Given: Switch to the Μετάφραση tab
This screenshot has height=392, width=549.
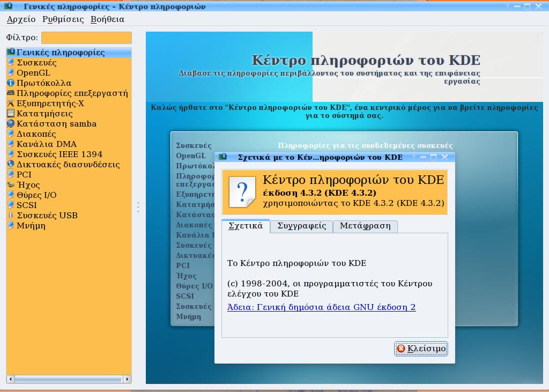Looking at the screenshot, I should [x=365, y=226].
